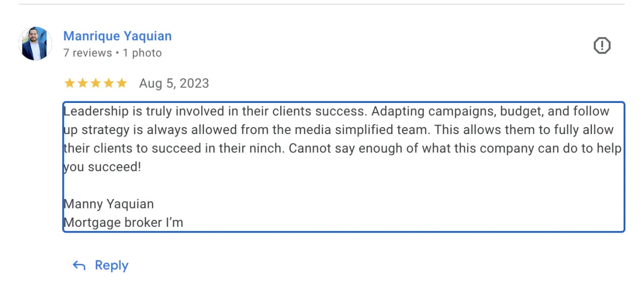Click the "Mortgage broker I'm" line
Viewport: 644px width, 282px height.
click(123, 222)
